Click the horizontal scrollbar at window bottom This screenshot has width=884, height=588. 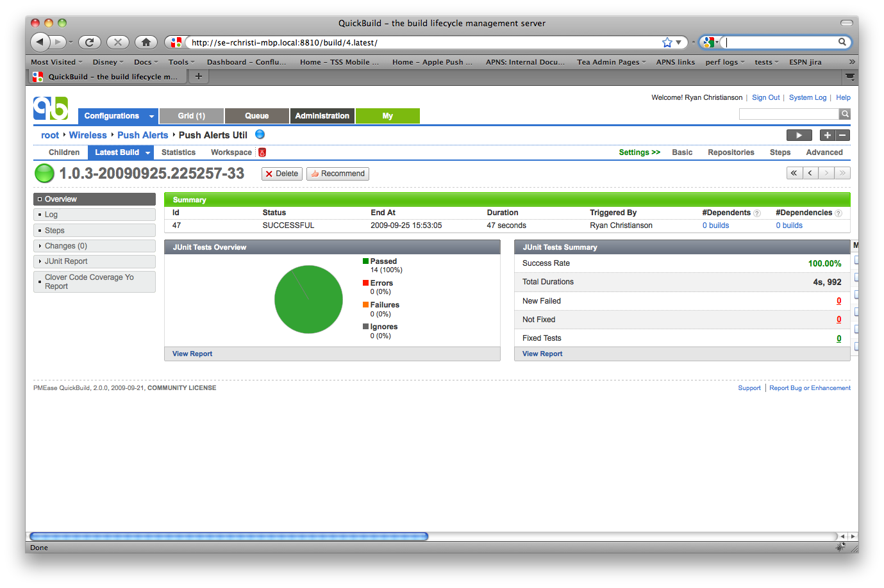(x=229, y=537)
